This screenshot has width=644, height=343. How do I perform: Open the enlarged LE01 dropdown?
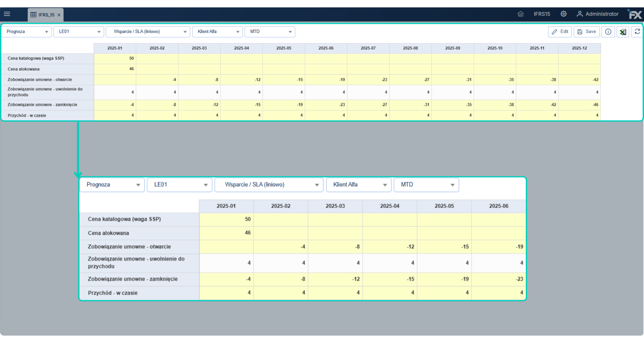point(180,185)
